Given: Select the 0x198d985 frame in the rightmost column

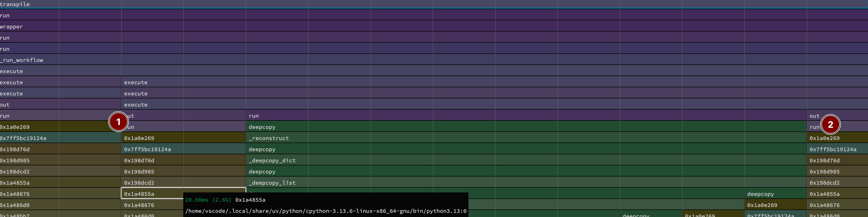Looking at the screenshot, I should click(837, 172).
